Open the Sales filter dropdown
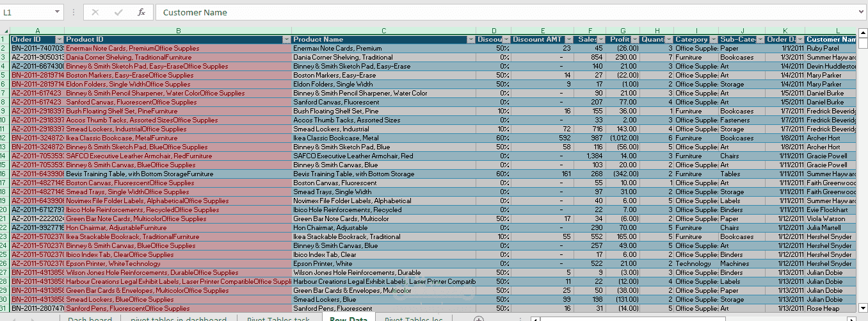The image size is (868, 321). coord(600,40)
